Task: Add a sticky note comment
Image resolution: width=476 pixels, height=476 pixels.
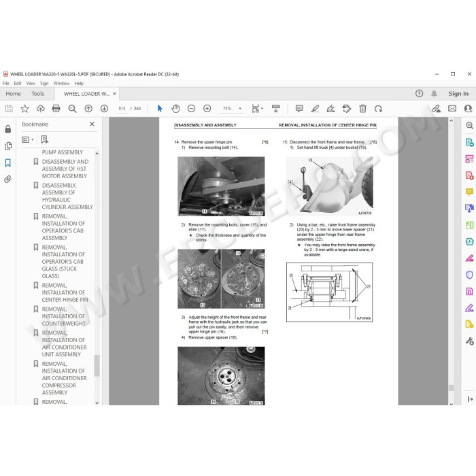Action: click(x=299, y=108)
